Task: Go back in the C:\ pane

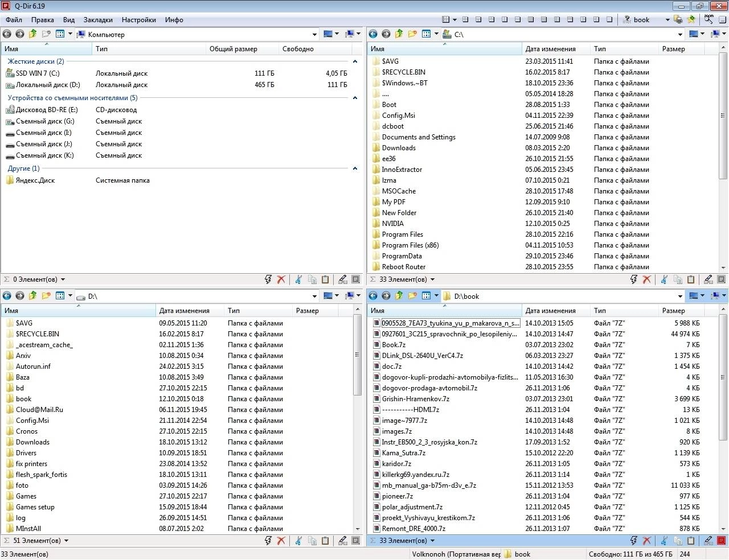Action: [x=374, y=34]
